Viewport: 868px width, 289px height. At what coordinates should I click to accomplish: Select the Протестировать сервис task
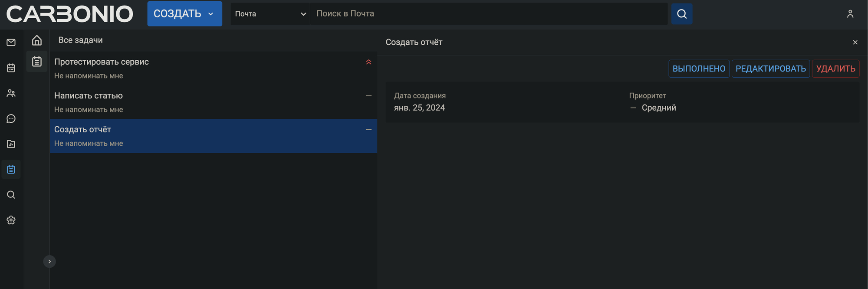pyautogui.click(x=214, y=68)
